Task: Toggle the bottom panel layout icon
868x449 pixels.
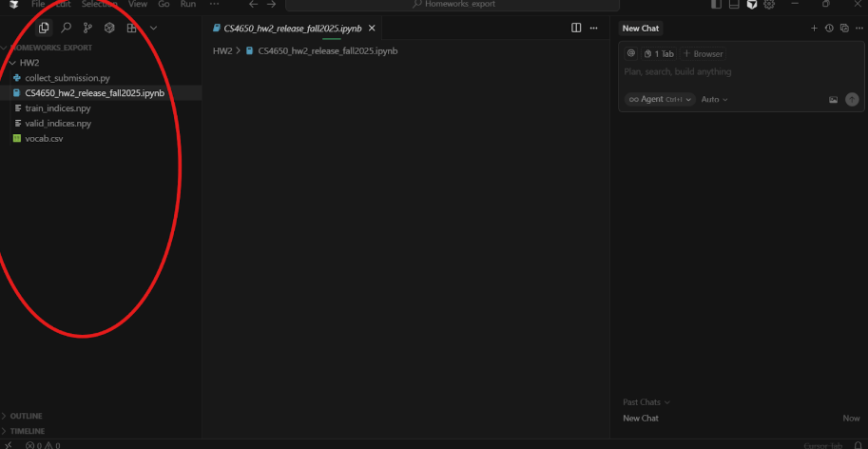Action: click(734, 5)
